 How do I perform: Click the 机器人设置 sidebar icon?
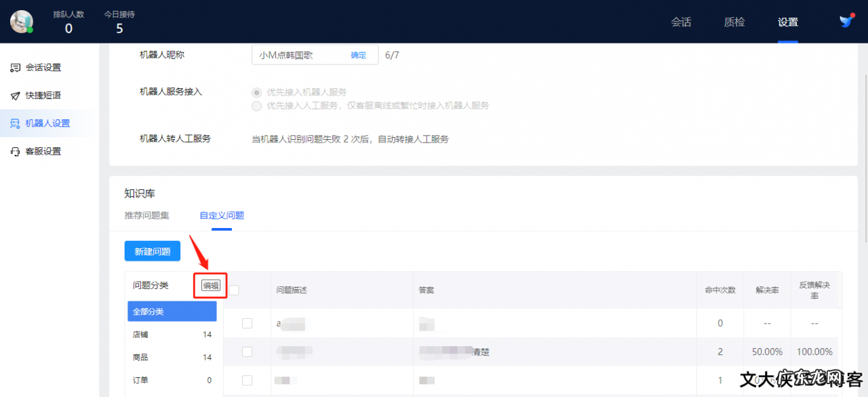tap(15, 123)
